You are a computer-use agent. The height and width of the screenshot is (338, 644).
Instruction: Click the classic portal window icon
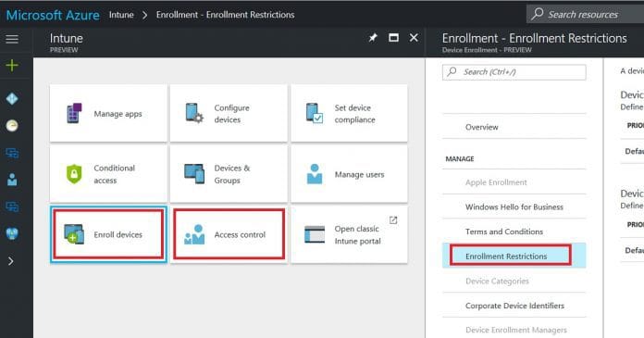(x=315, y=234)
